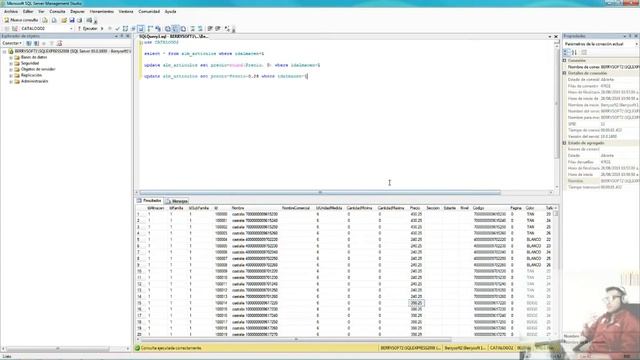The width and height of the screenshot is (640, 360).
Task: Switch to the Mensajes tab
Action: click(x=177, y=201)
